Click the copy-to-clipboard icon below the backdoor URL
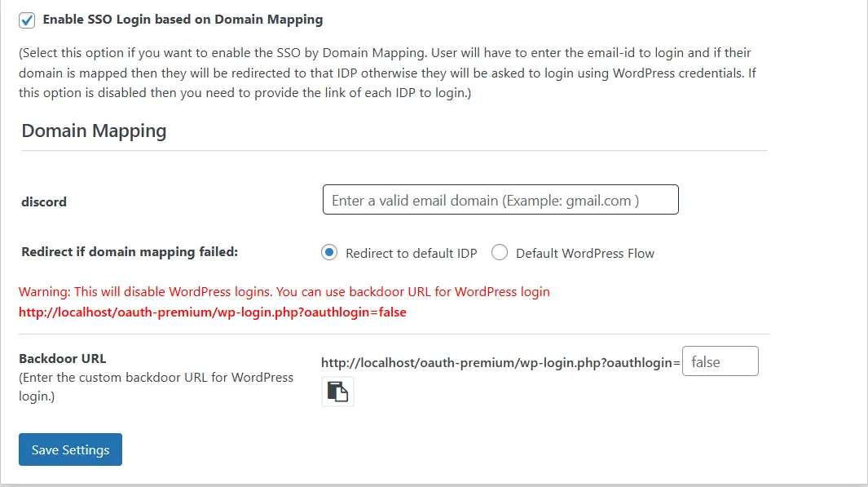 click(337, 392)
